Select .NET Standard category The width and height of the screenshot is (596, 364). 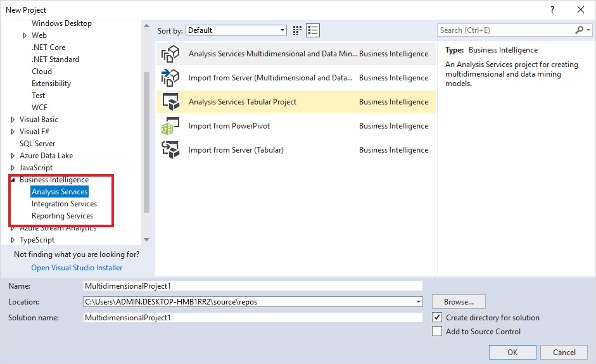[56, 60]
